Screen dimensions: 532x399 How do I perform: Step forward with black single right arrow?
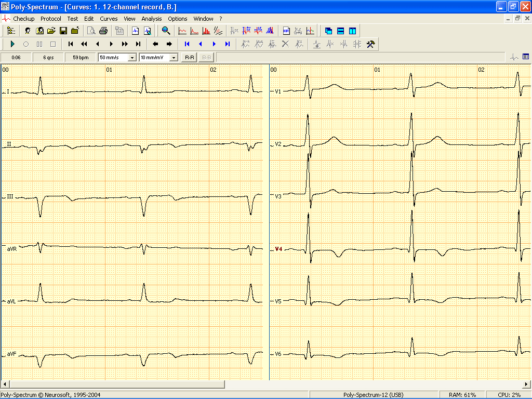[x=111, y=44]
